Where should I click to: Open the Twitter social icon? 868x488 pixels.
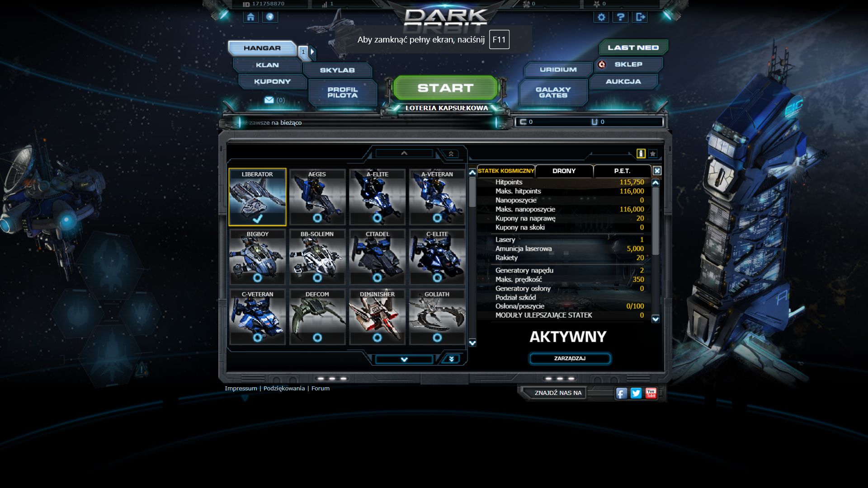pos(636,393)
